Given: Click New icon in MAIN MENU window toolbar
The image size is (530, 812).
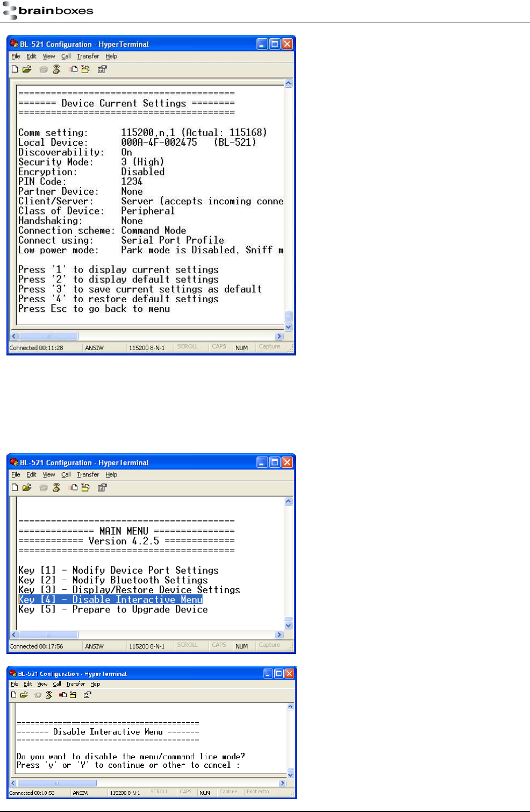Looking at the screenshot, I should coord(15,488).
